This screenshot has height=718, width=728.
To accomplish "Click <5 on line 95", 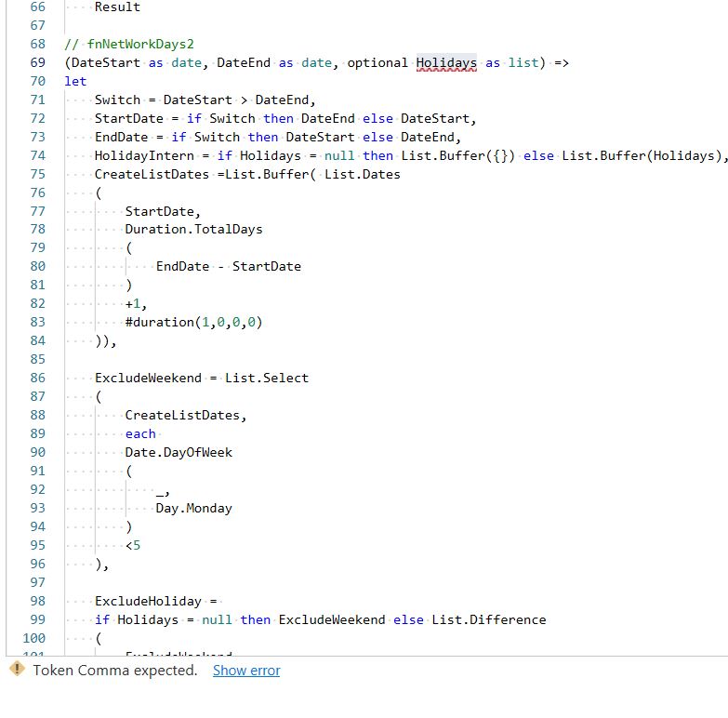I will coord(133,545).
